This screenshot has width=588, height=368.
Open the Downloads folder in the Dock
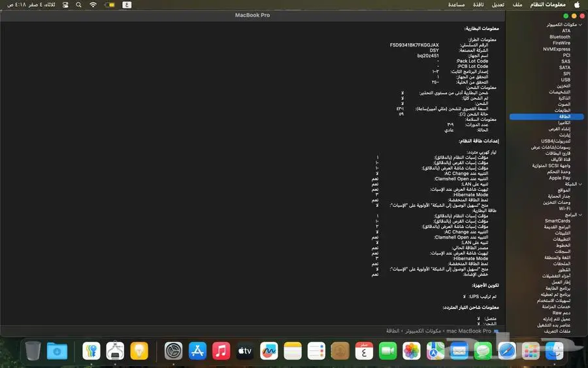(x=57, y=352)
